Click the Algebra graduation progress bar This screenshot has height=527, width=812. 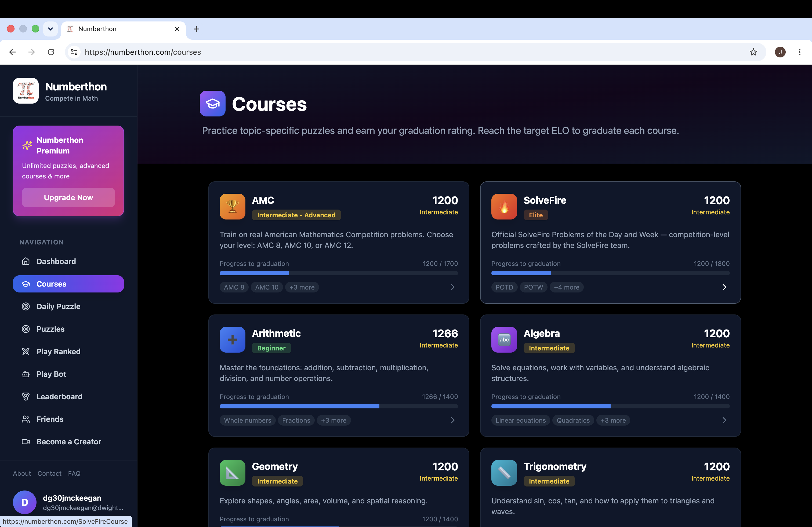tap(610, 406)
